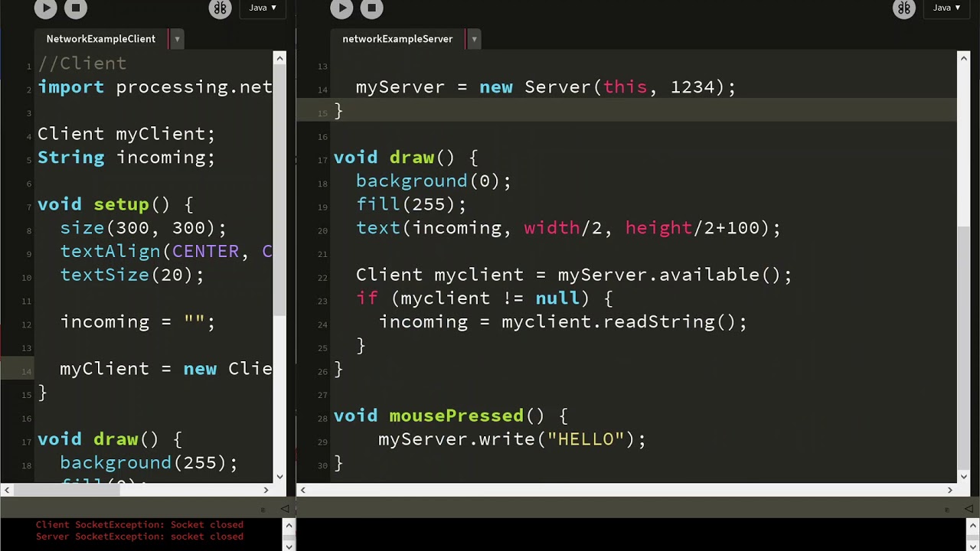
Task: Click server console copy icon
Action: click(x=947, y=509)
